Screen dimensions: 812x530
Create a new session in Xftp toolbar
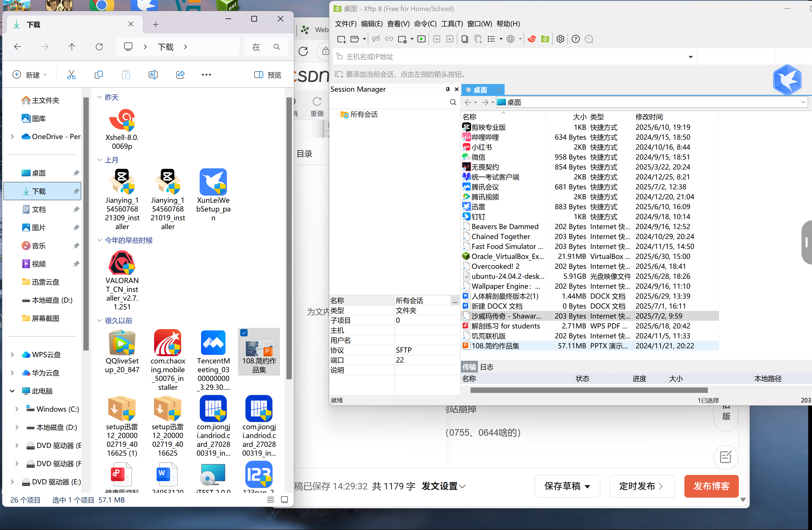pos(341,39)
